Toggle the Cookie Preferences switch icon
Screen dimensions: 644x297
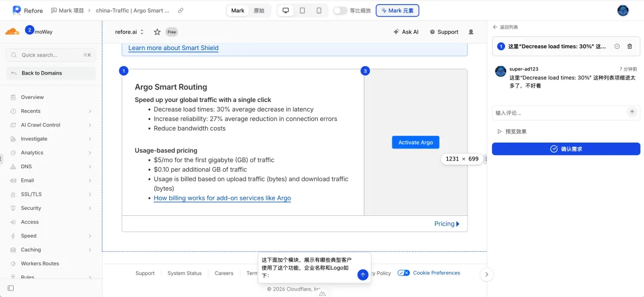[404, 273]
